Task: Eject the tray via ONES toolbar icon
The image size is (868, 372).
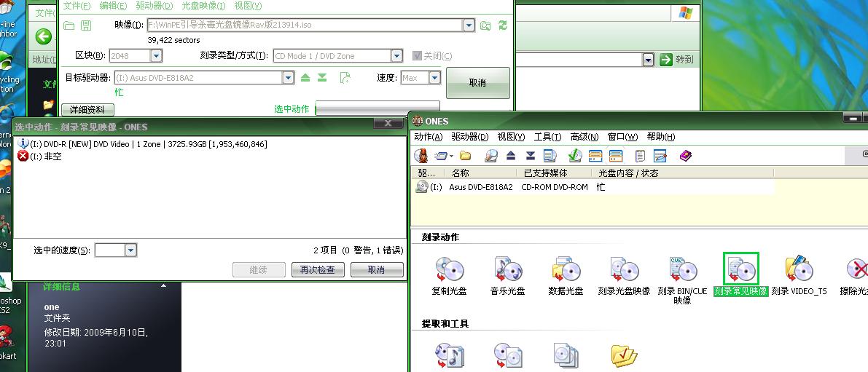Action: pos(511,156)
